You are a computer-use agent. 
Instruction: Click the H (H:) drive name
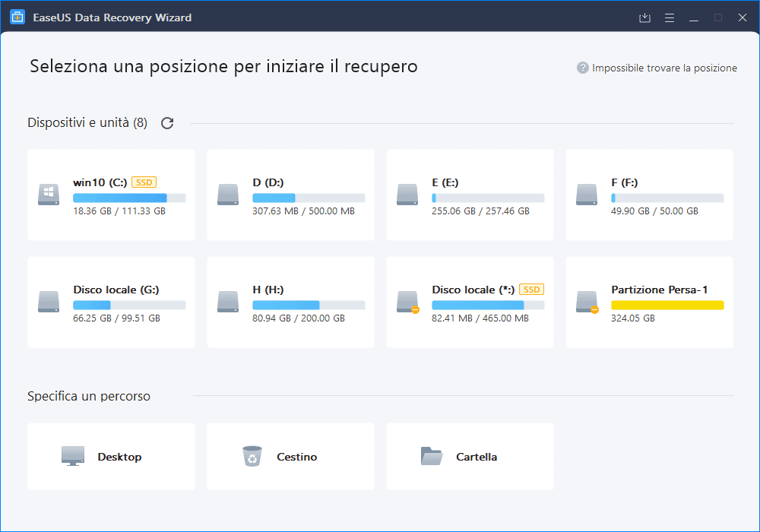(268, 290)
